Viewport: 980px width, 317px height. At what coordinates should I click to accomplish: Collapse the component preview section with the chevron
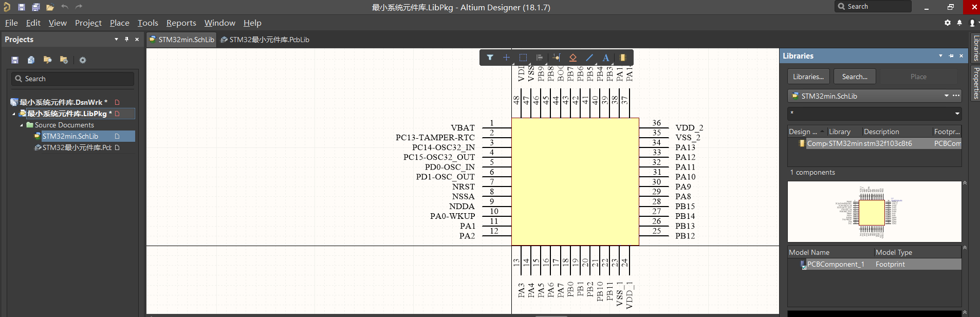coord(965,183)
